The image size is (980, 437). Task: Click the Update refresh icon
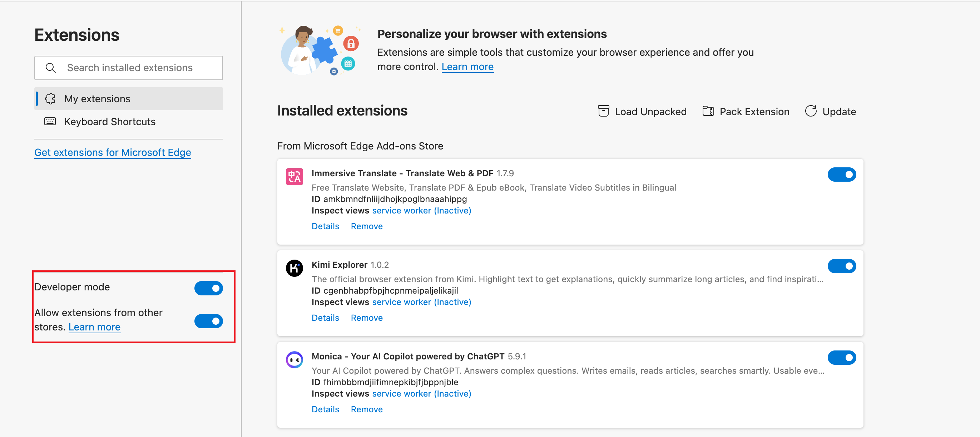point(811,111)
